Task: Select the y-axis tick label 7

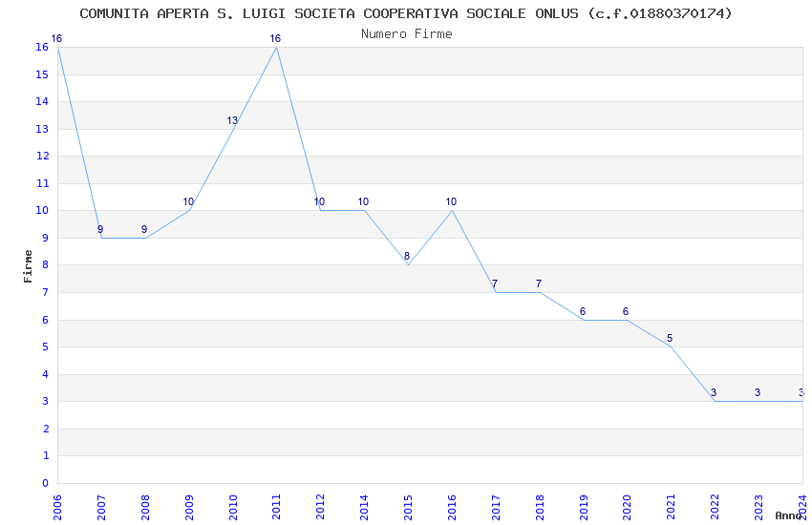Action: click(46, 292)
